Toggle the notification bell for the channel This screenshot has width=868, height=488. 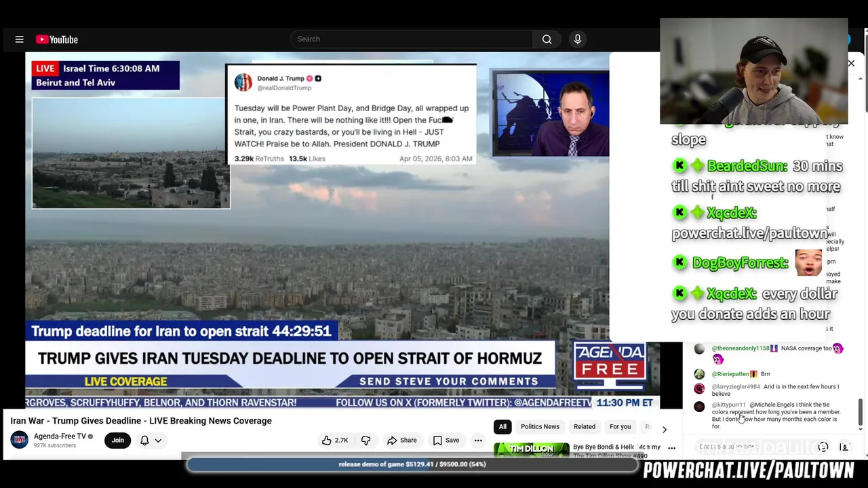coord(144,441)
